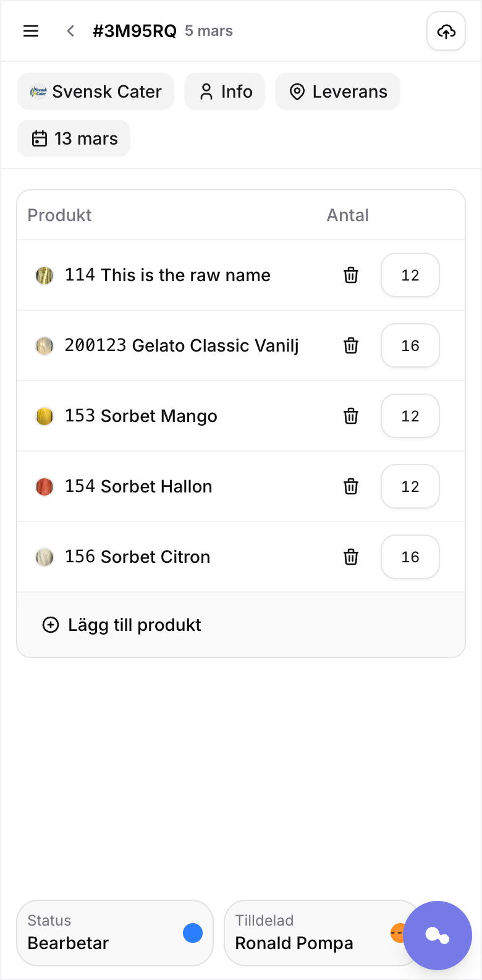Screen dimensions: 482x980
Task: Edit quantity for Gelato Classic Vanilj
Action: (x=410, y=345)
